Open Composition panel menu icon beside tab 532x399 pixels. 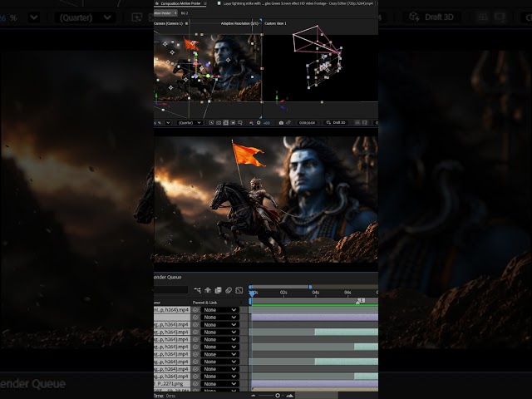pyautogui.click(x=205, y=3)
